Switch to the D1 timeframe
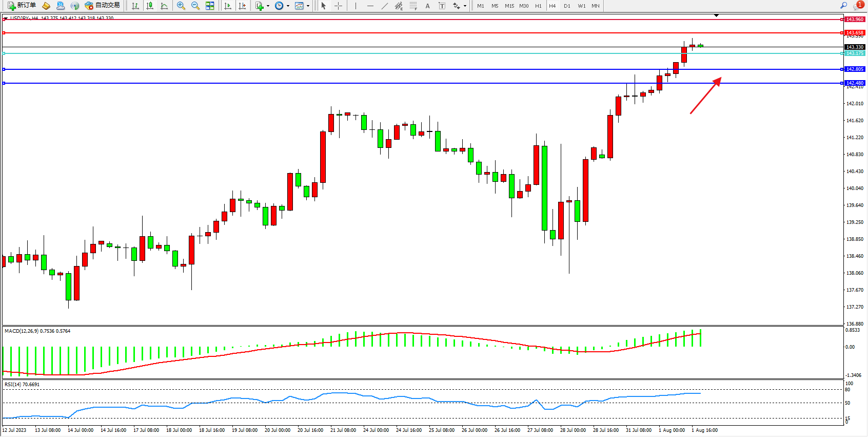This screenshot has width=868, height=437. click(x=567, y=6)
